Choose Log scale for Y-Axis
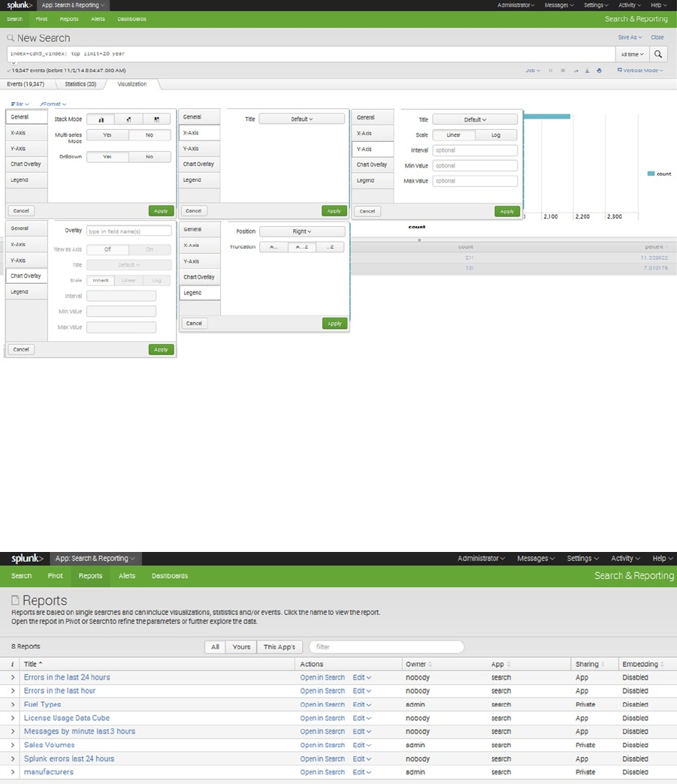Image resolution: width=677 pixels, height=784 pixels. point(496,135)
